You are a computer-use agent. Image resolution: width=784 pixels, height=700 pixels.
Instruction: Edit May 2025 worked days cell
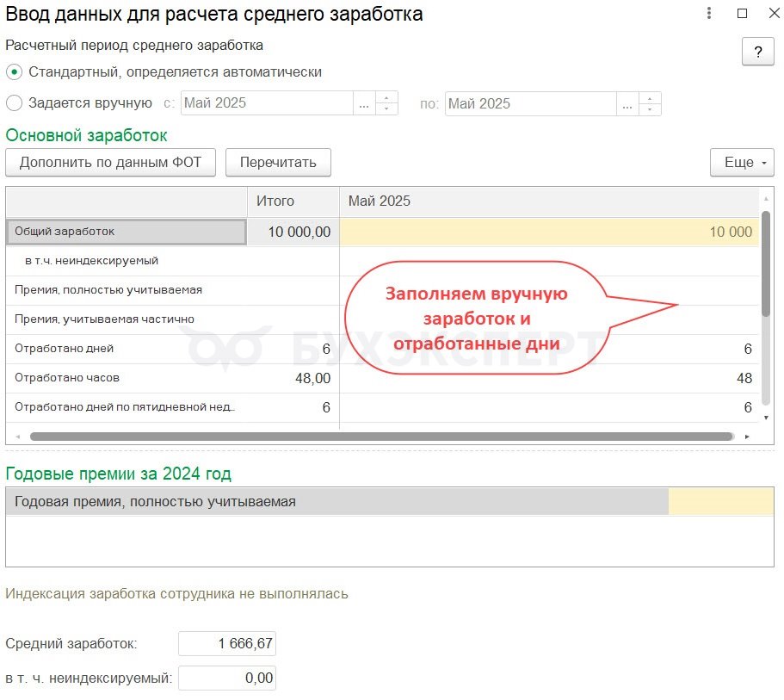coord(549,349)
